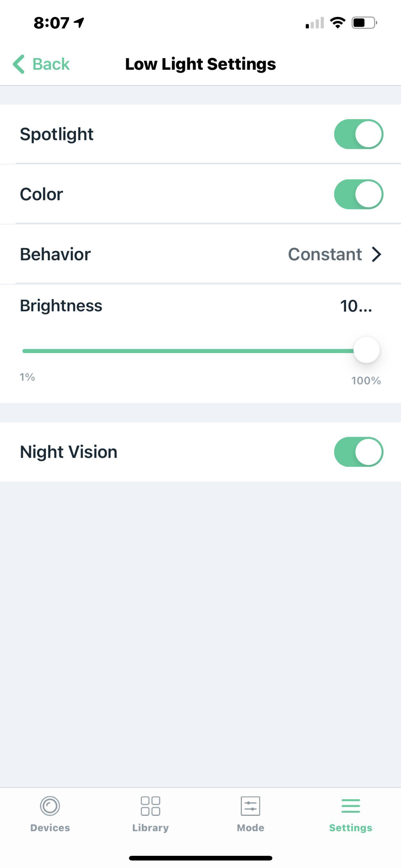
Task: Expand the Behavior chevron arrow
Action: [x=376, y=254]
